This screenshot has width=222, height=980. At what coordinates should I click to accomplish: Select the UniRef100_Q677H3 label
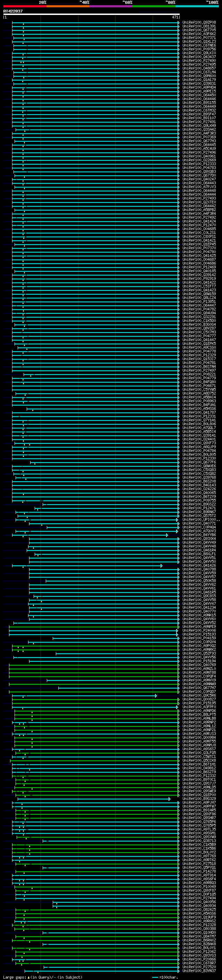199,141
